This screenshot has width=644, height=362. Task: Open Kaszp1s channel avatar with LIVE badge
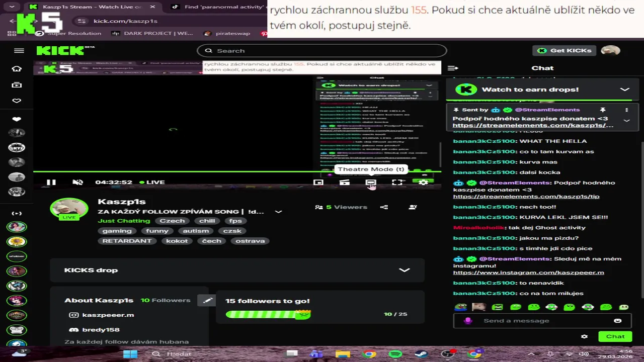pyautogui.click(x=69, y=209)
